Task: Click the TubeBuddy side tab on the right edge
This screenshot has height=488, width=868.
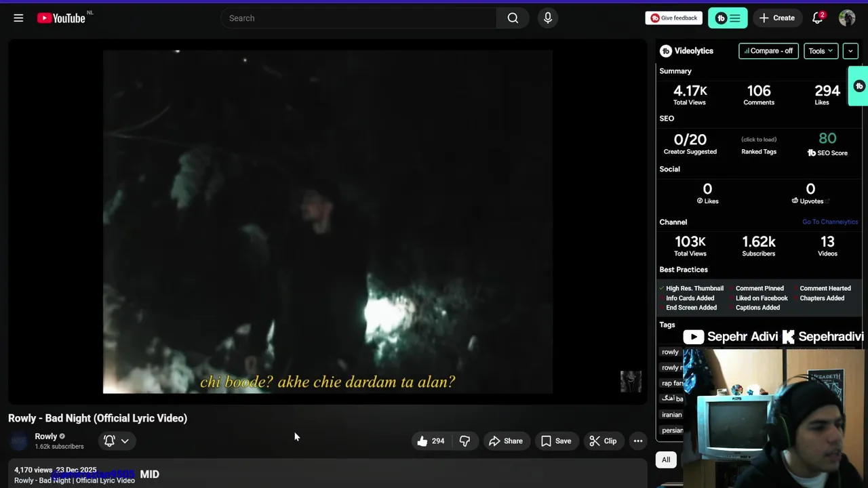Action: (x=859, y=86)
